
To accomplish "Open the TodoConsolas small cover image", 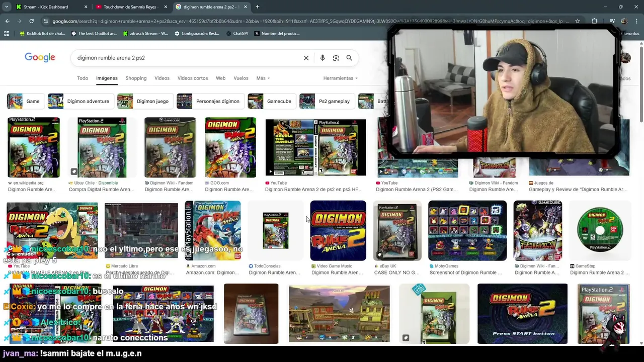I will click(276, 230).
